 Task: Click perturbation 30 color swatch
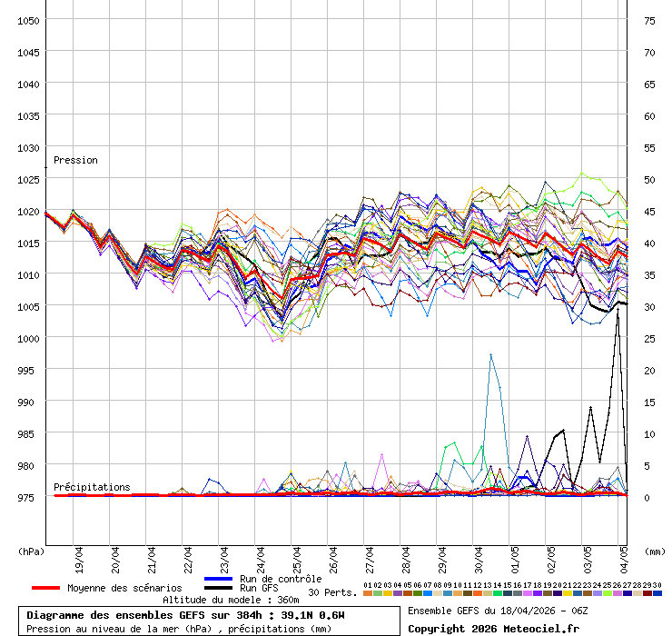657,593
